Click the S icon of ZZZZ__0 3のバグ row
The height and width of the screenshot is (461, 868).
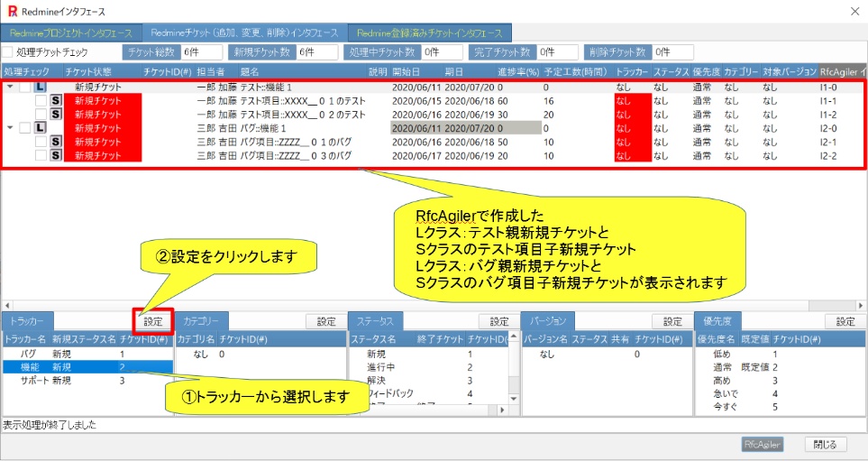click(55, 156)
